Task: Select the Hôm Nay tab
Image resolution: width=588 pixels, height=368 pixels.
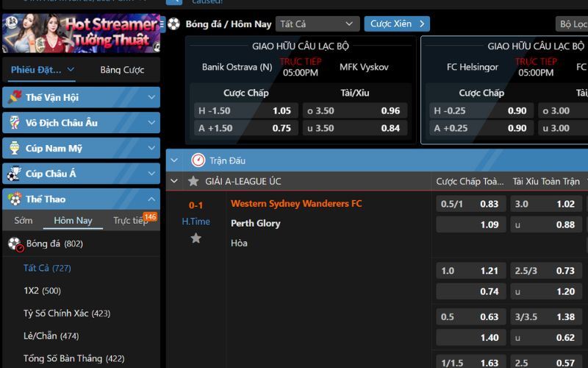Action: point(73,220)
